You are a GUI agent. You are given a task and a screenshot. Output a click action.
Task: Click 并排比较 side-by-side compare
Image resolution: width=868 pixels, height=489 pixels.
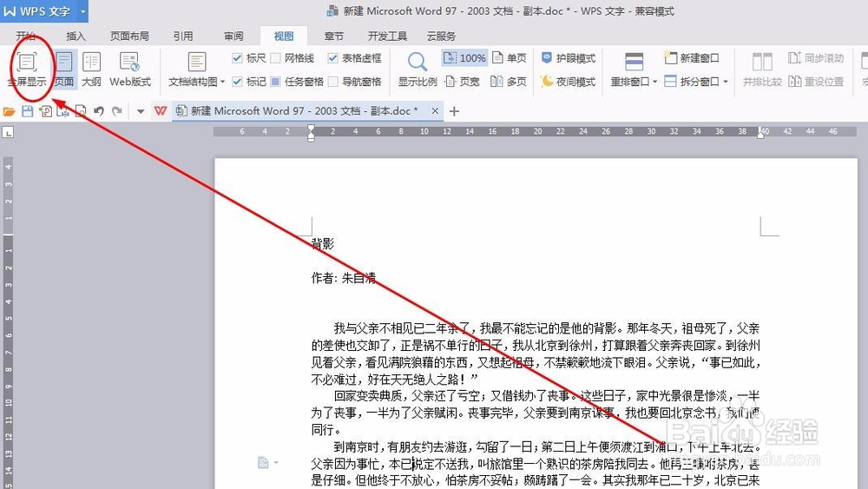click(762, 69)
